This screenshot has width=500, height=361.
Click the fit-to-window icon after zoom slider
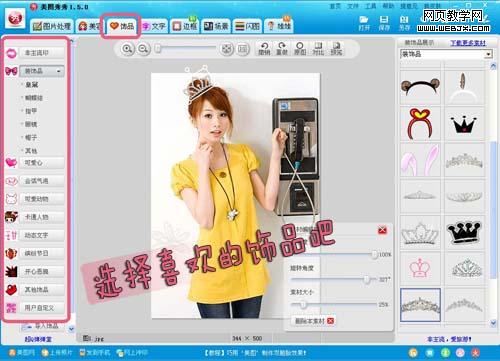point(227,49)
